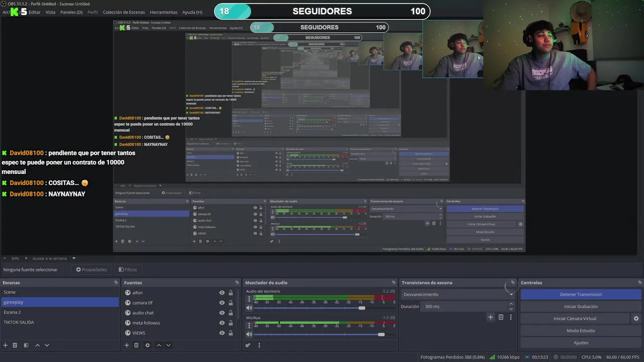Delete the selected scene with the trash icon
Viewport: 644px width, 362px height.
click(15, 345)
